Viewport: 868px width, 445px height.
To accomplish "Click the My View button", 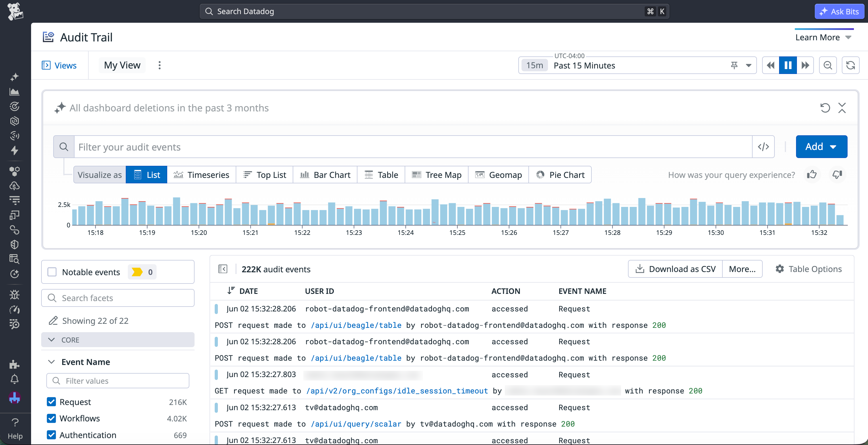I will (x=122, y=65).
